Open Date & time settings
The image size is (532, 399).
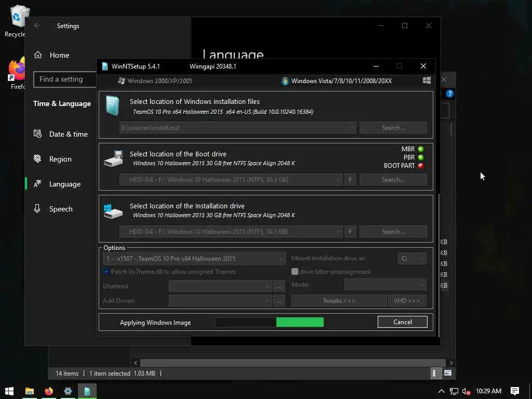[x=61, y=134]
